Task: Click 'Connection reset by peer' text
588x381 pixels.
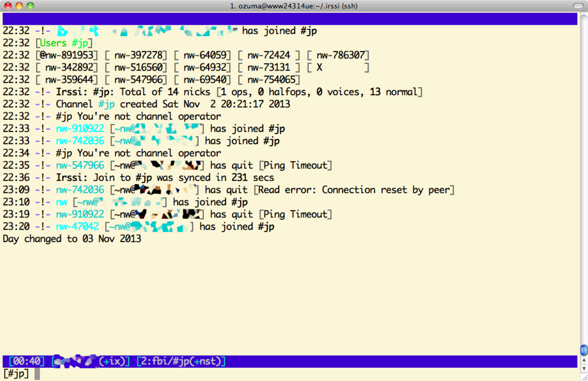Action: (385, 190)
